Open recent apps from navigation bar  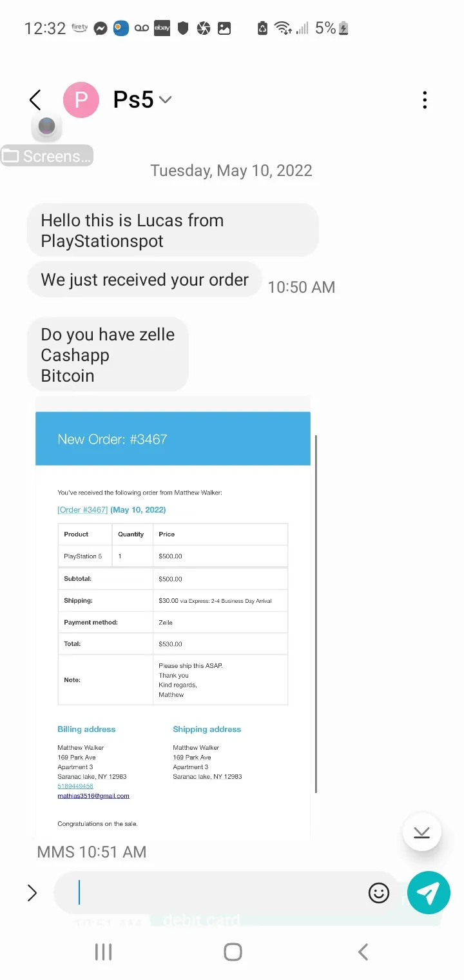pos(103,952)
